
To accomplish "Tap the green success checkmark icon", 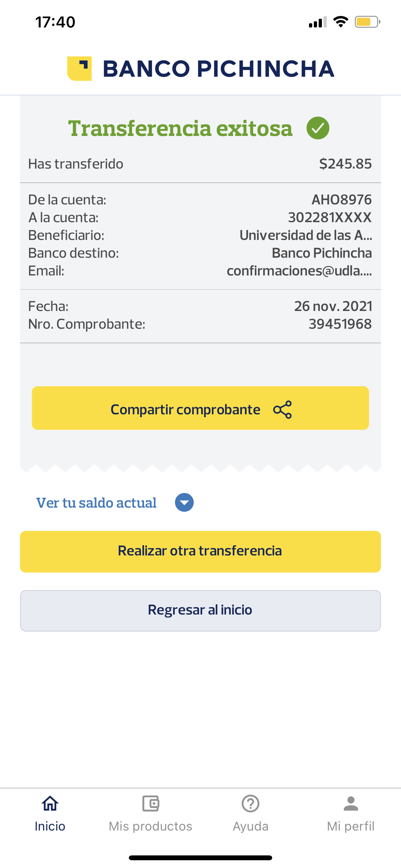I will tap(318, 128).
